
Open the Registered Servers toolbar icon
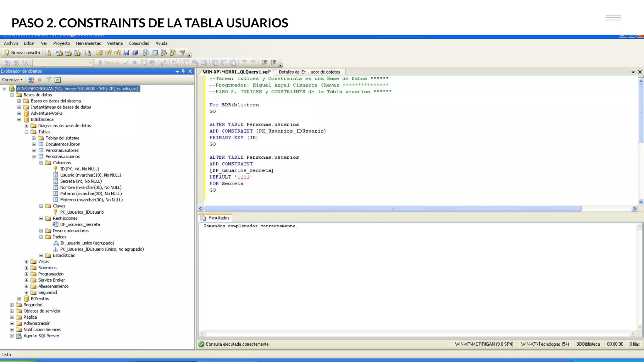pos(146,53)
